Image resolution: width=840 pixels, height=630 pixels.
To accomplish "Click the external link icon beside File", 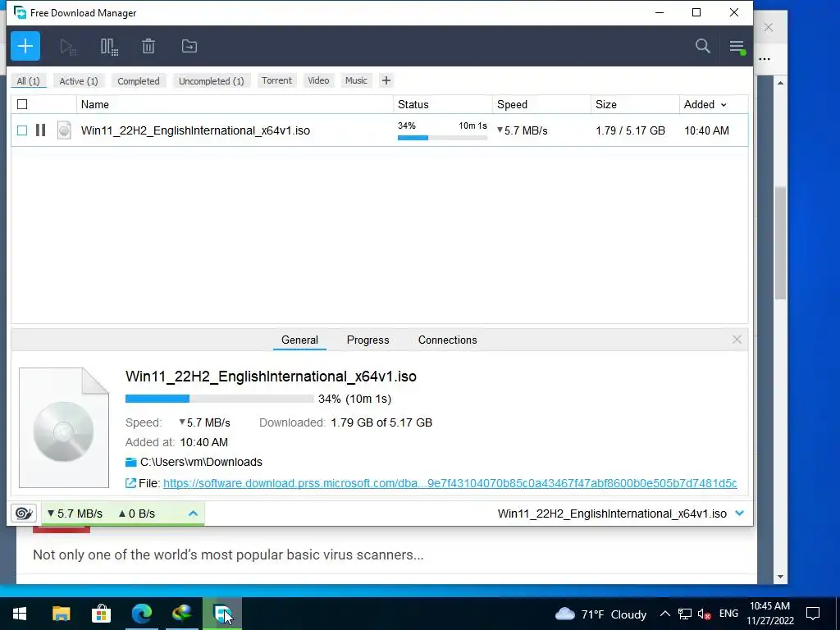I will pos(130,483).
